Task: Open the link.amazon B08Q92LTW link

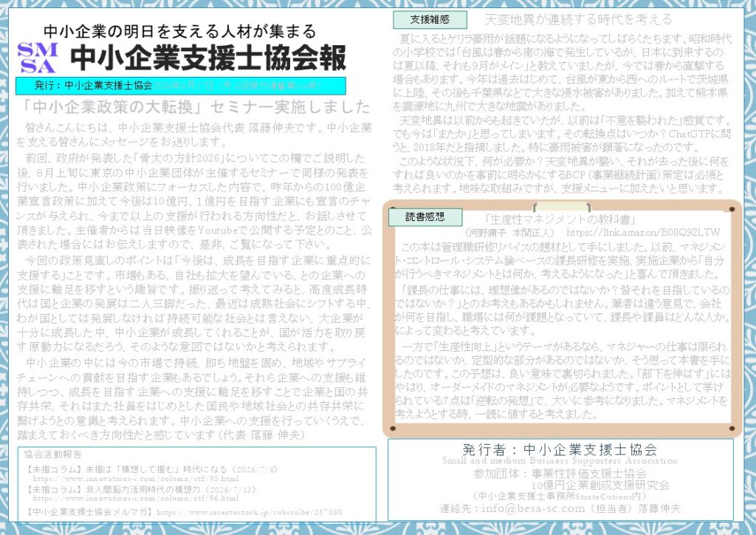Action: pyautogui.click(x=643, y=233)
